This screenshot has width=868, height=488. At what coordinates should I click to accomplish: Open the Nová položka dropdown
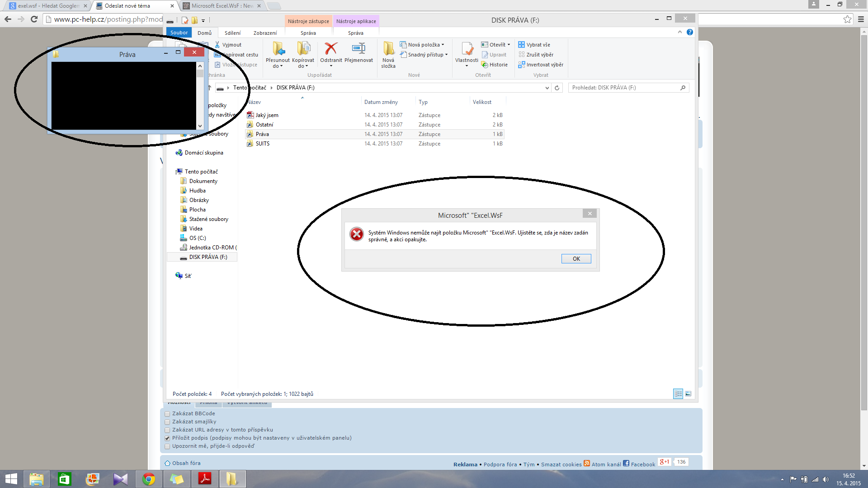(x=425, y=45)
